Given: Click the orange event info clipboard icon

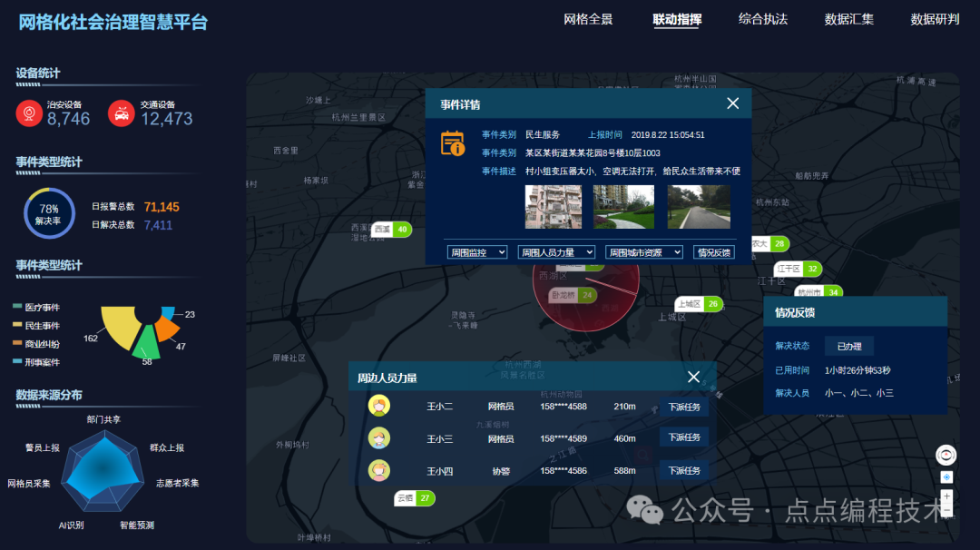Looking at the screenshot, I should click(x=453, y=143).
